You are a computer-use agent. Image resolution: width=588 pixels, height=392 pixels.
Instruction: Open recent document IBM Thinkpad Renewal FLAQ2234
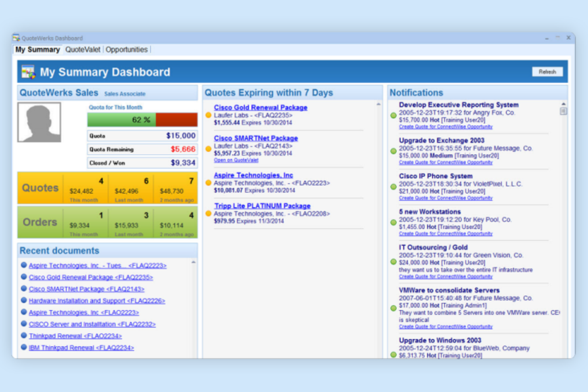click(x=81, y=348)
